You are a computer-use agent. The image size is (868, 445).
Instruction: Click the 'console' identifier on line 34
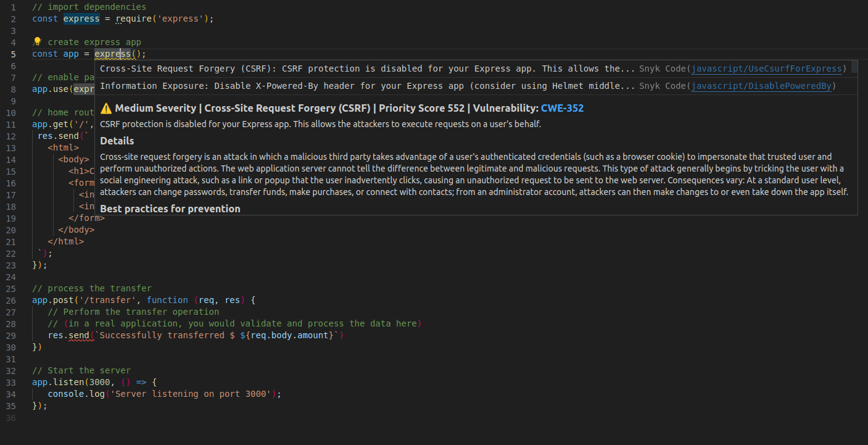(66, 394)
